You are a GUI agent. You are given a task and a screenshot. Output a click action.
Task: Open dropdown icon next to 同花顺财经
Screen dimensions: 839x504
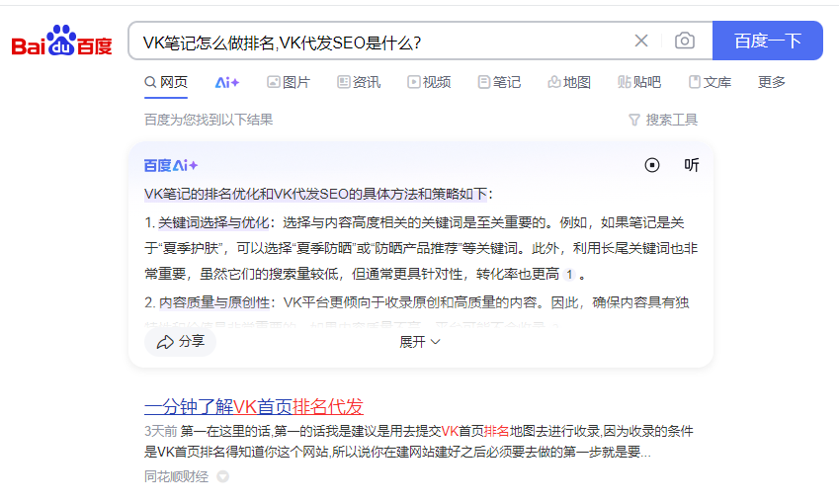pyautogui.click(x=223, y=476)
